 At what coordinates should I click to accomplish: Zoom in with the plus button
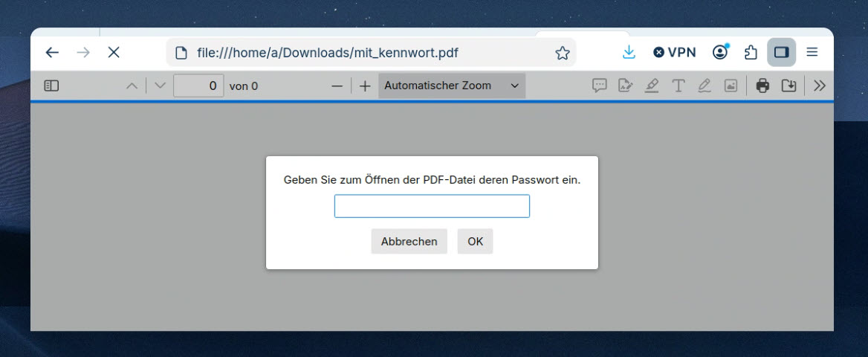pos(364,86)
